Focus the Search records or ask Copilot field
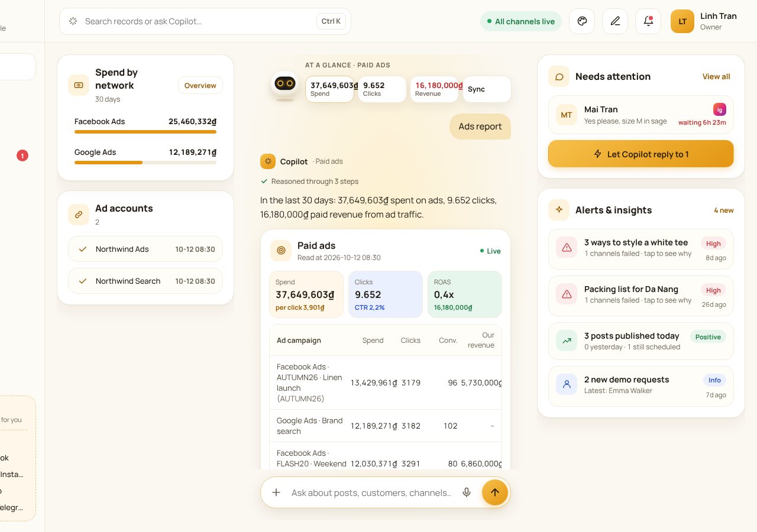Image resolution: width=757 pixels, height=532 pixels. (x=205, y=21)
